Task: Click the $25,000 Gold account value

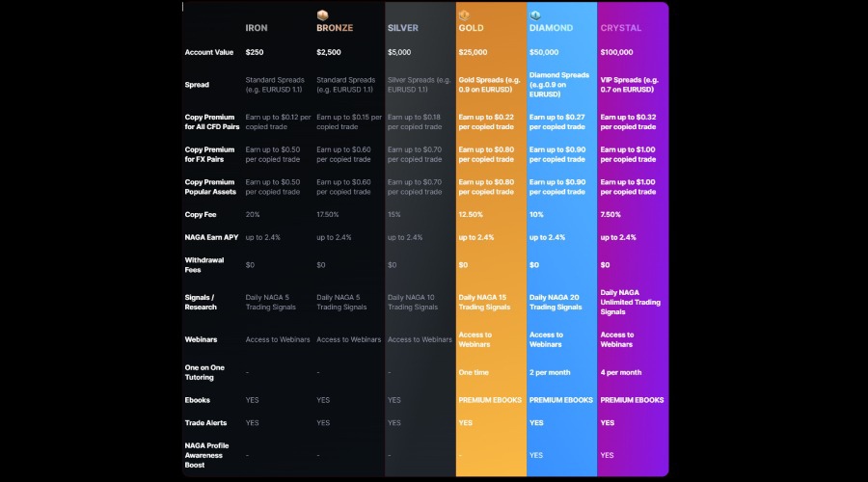Action: coord(473,52)
